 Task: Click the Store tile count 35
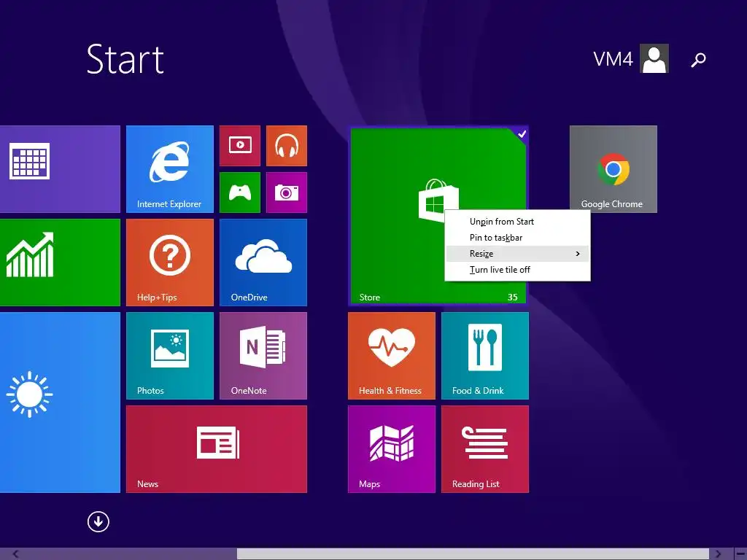[513, 297]
